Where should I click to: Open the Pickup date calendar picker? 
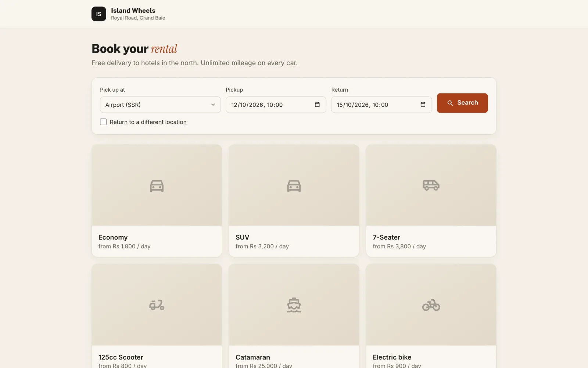coord(317,105)
